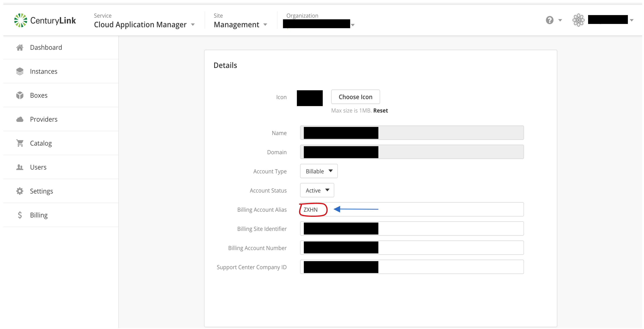Expand the Service Cloud Application Manager dropdown
This screenshot has height=329, width=644.
point(144,24)
